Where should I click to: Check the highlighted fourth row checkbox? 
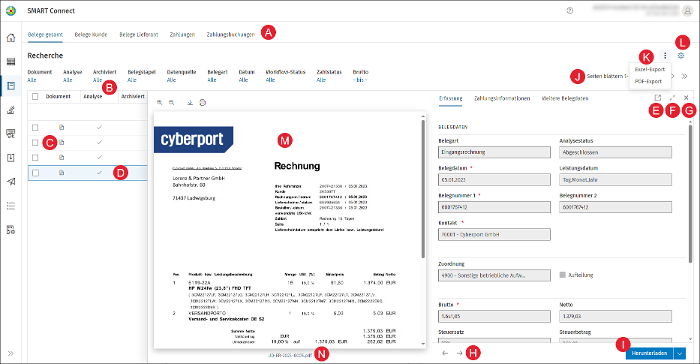click(x=35, y=173)
